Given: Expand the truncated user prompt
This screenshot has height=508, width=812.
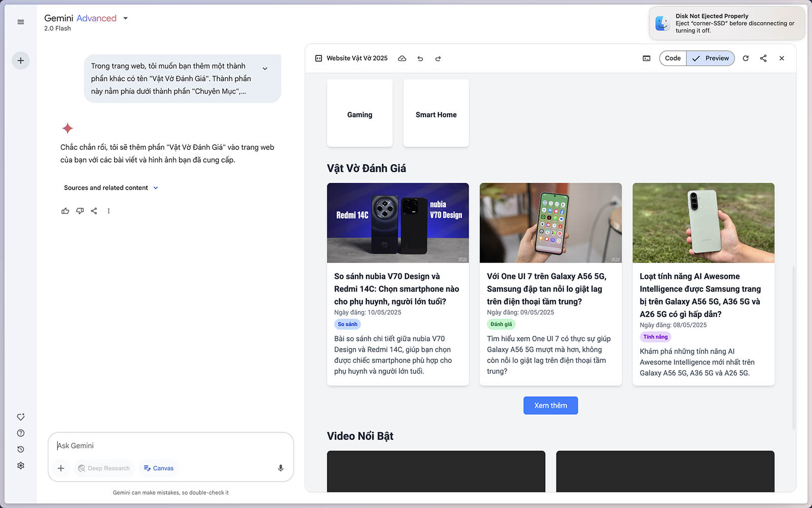Looking at the screenshot, I should [x=265, y=69].
